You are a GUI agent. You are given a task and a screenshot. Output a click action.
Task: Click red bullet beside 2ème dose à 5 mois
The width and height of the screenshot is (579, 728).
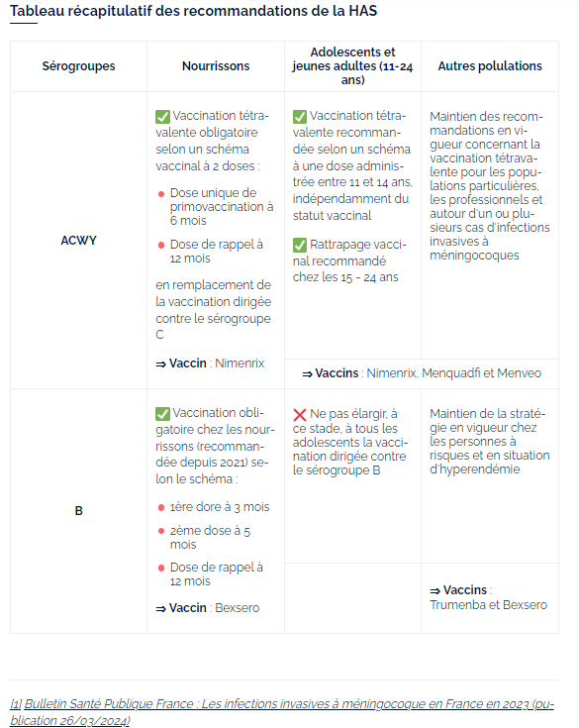tap(161, 531)
